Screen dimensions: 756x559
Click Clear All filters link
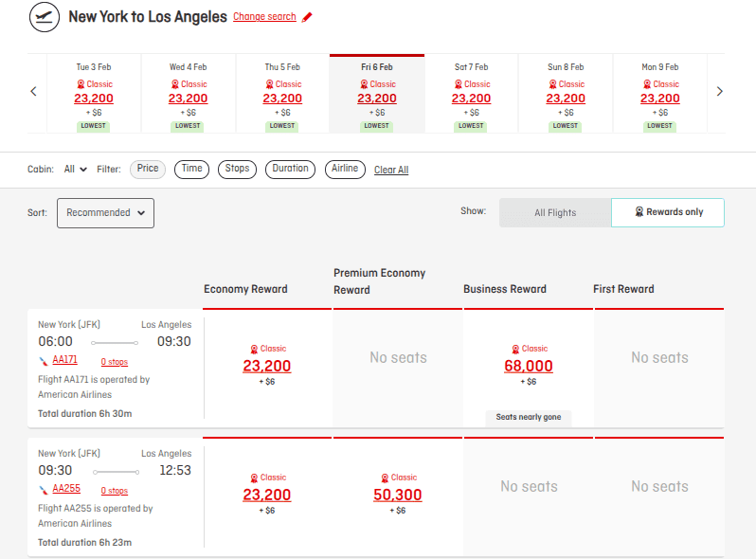pos(391,170)
